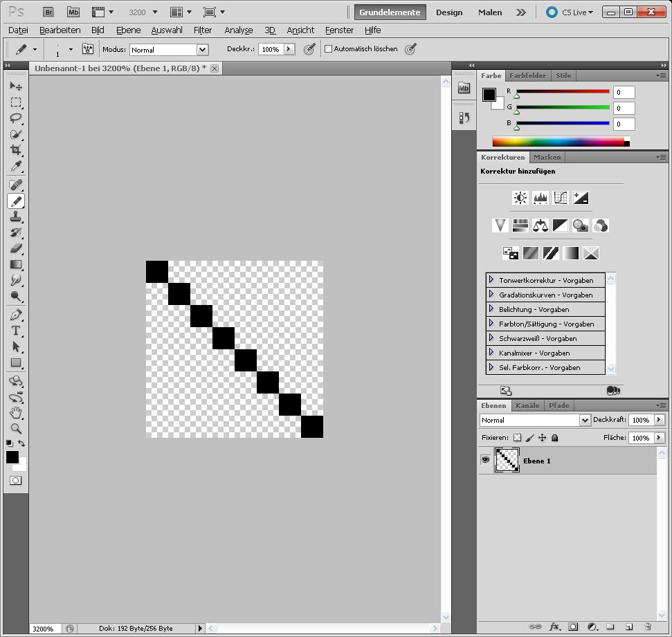Image resolution: width=672 pixels, height=637 pixels.
Task: Click the Grundelemente workspace button
Action: click(x=390, y=12)
